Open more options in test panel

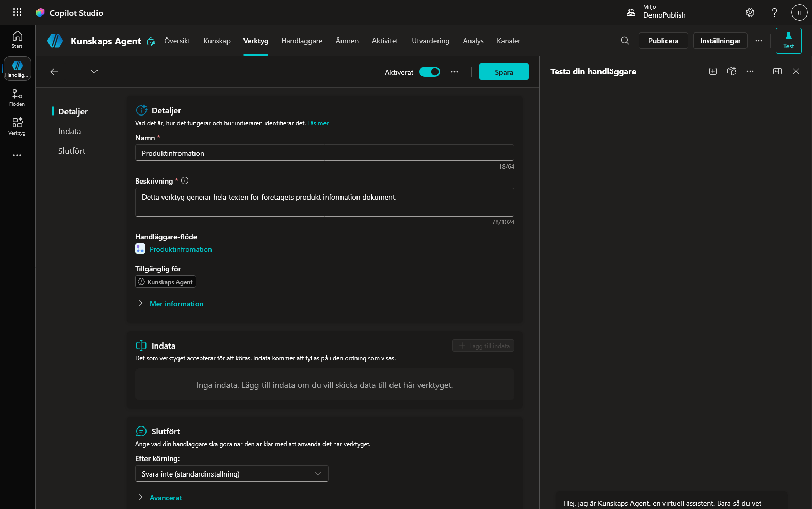(750, 71)
